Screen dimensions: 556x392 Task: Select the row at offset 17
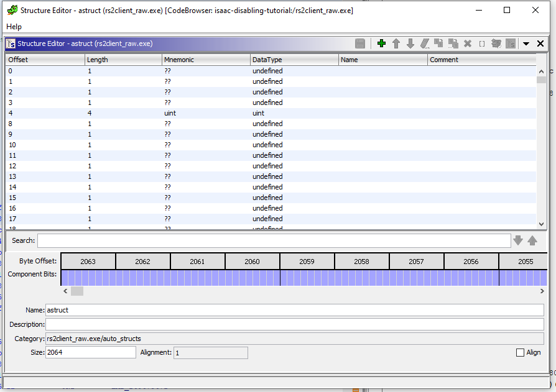[x=271, y=219]
